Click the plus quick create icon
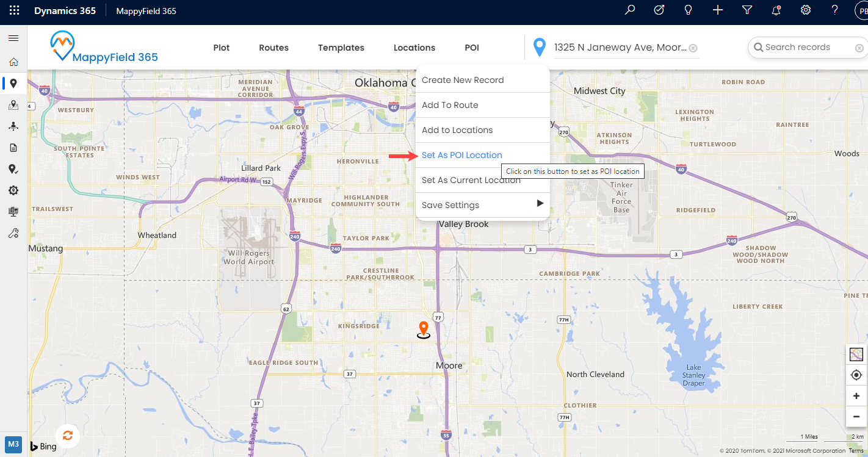The height and width of the screenshot is (457, 868). tap(718, 10)
